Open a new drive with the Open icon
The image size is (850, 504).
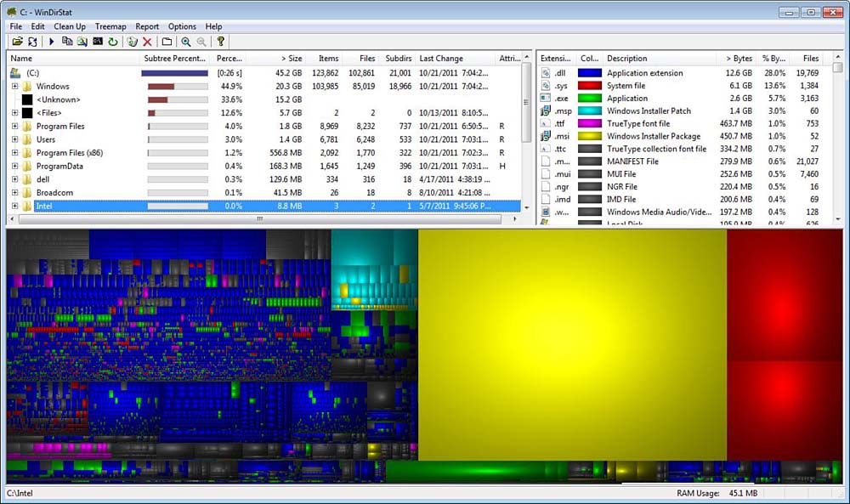click(19, 41)
